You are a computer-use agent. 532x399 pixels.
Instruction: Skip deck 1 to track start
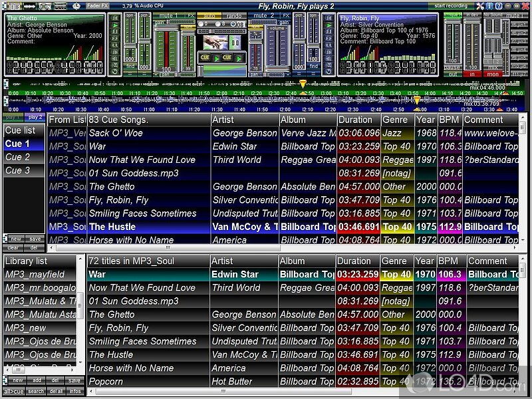[x=115, y=18]
